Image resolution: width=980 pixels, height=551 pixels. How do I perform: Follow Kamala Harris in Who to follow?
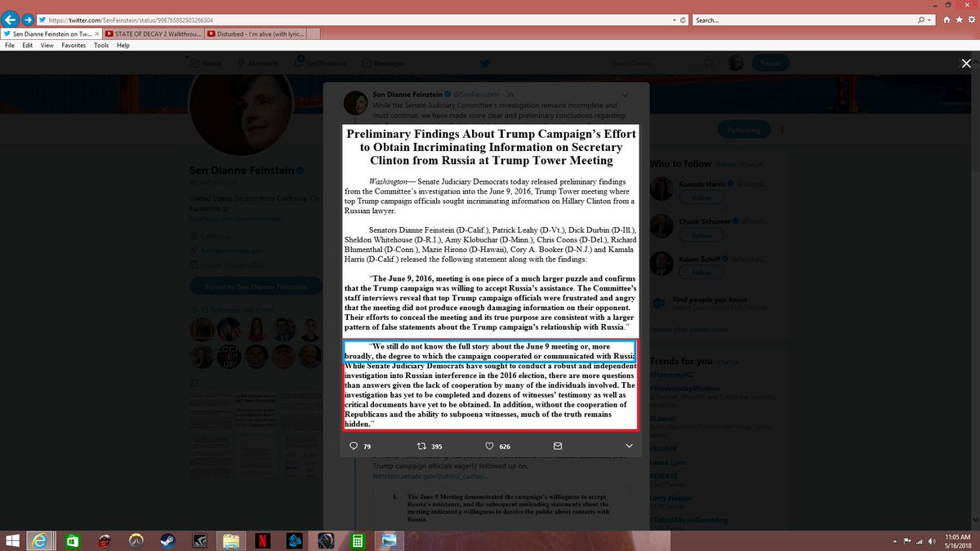pyautogui.click(x=702, y=198)
